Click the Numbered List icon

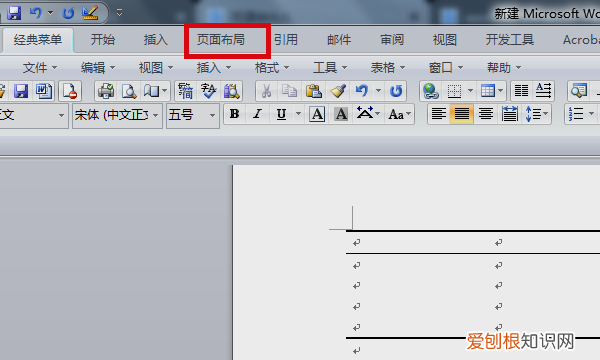pos(576,114)
